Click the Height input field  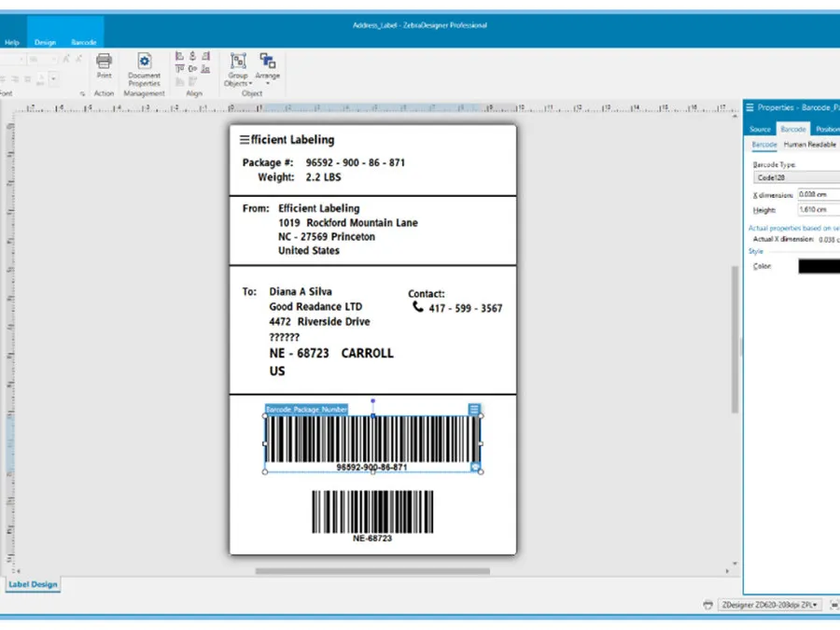point(819,209)
